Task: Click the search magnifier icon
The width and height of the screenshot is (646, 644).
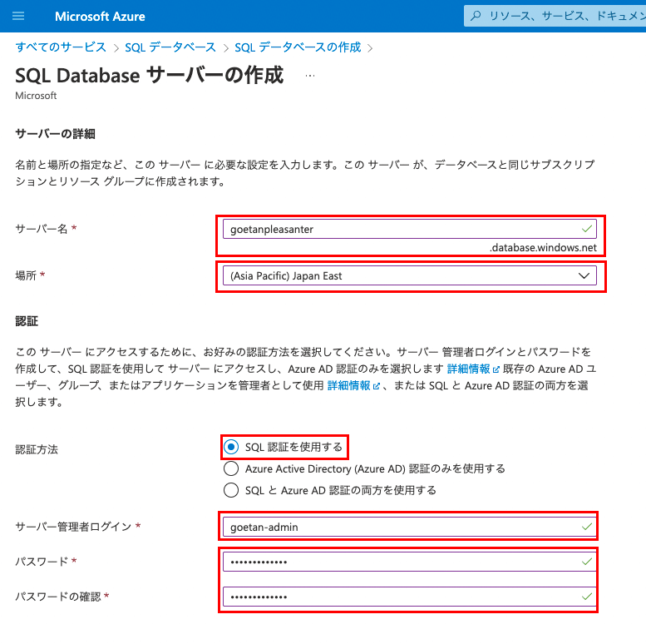Action: point(476,16)
